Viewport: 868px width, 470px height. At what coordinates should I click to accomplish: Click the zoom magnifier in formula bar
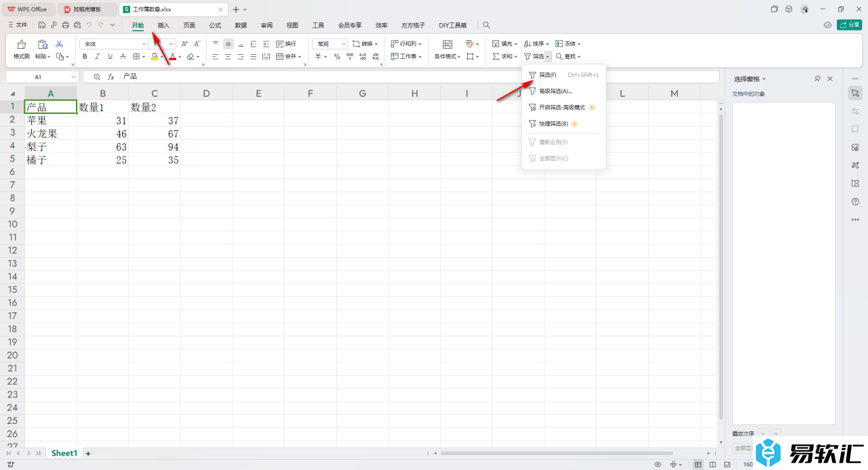pyautogui.click(x=97, y=77)
